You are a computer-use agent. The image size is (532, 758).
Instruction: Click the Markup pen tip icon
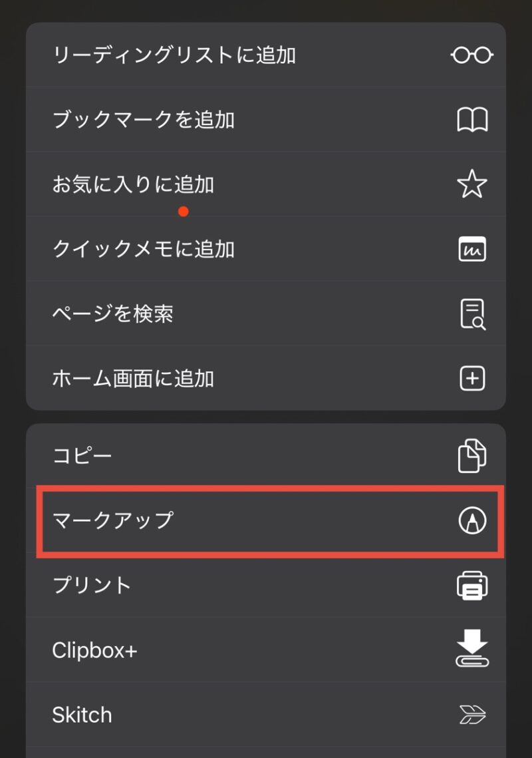tap(472, 520)
